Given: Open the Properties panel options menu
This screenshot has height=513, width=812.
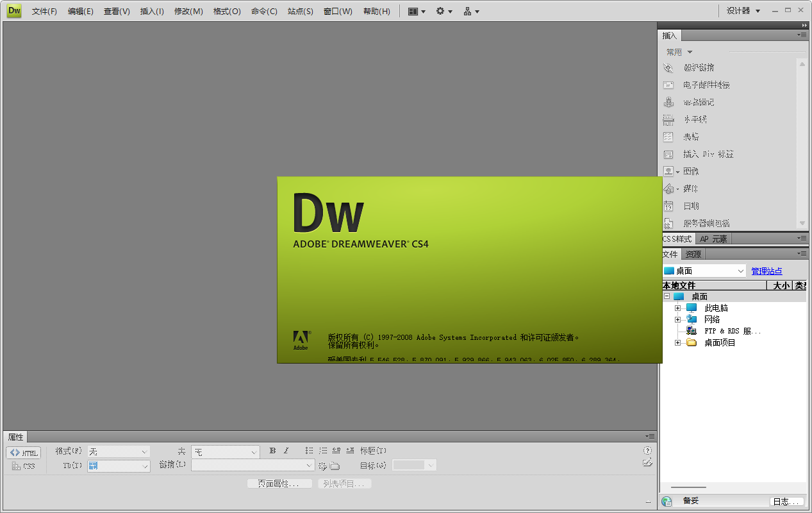Looking at the screenshot, I should (649, 437).
